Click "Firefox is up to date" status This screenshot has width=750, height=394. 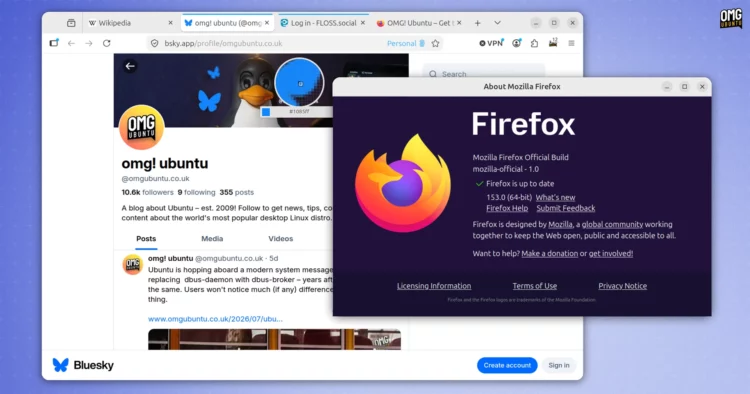pos(520,184)
